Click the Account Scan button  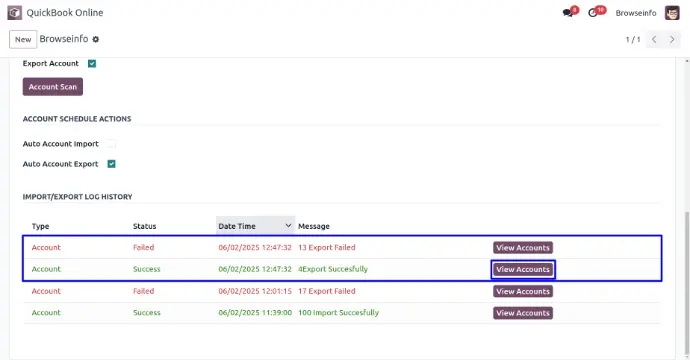click(53, 87)
